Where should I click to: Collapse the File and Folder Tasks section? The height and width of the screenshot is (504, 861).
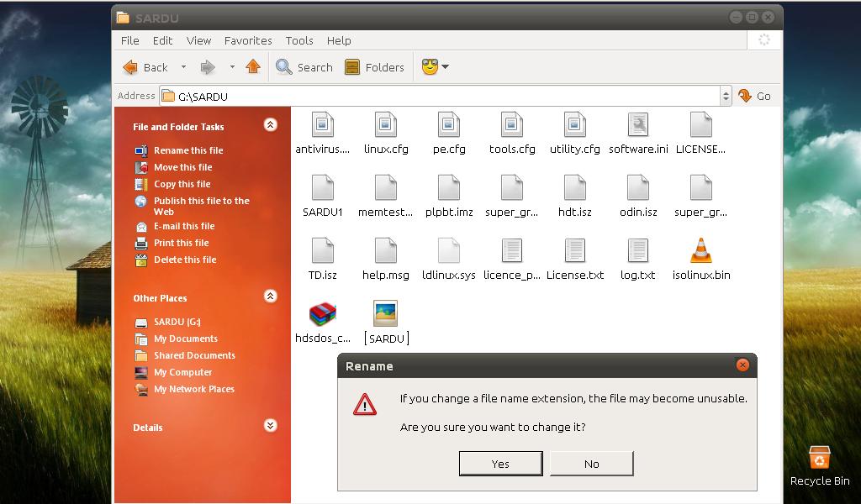pos(270,125)
